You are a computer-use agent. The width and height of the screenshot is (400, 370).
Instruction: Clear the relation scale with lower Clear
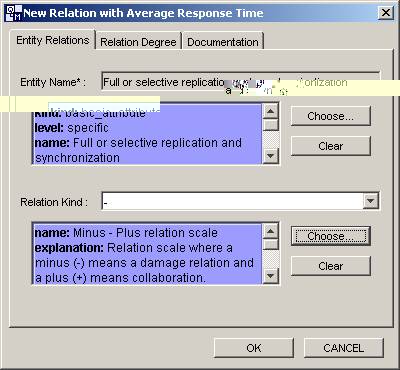click(330, 266)
